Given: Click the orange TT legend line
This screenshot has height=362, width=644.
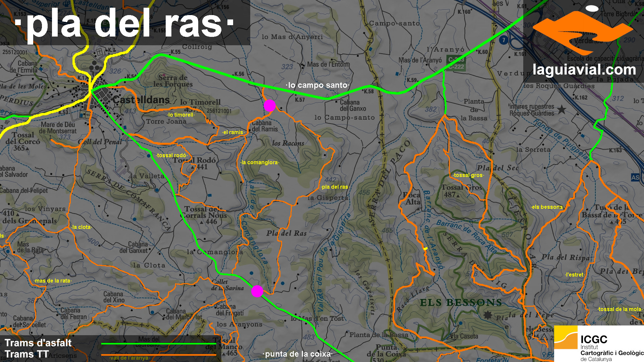Looking at the screenshot, I should pos(158,355).
